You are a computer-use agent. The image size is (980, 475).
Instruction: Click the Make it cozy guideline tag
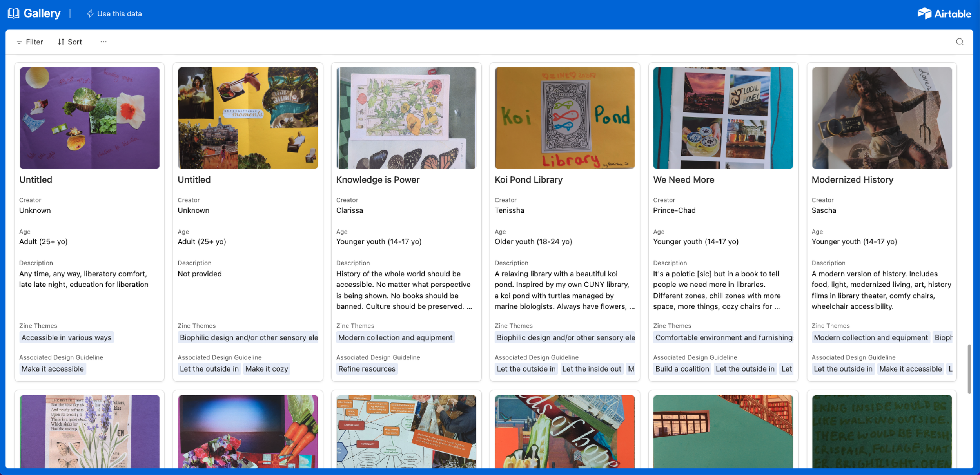click(267, 369)
